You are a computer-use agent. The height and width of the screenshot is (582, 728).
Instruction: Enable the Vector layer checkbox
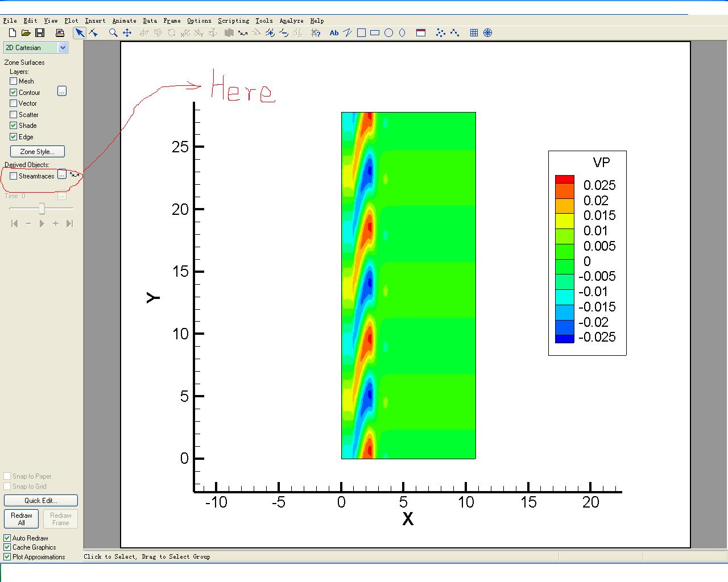(x=13, y=103)
